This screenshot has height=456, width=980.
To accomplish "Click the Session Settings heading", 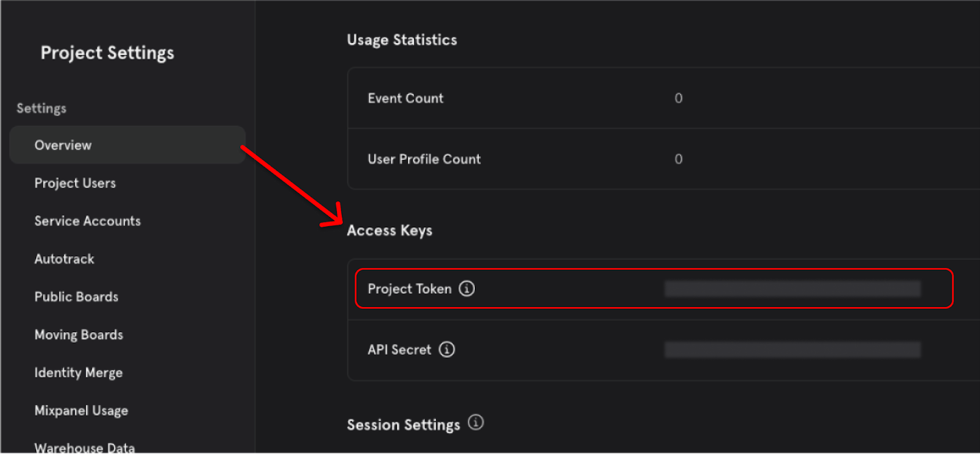I will (403, 425).
